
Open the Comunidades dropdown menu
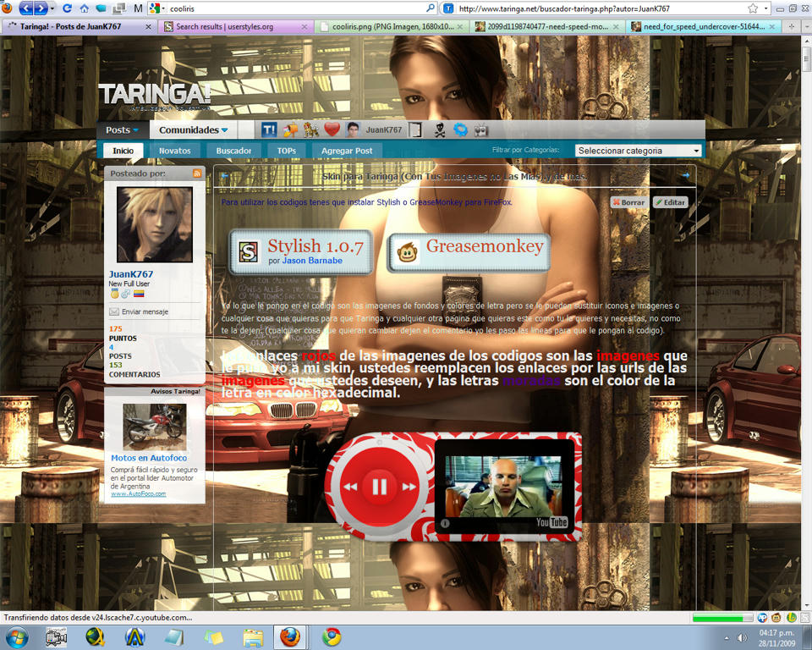tap(193, 129)
